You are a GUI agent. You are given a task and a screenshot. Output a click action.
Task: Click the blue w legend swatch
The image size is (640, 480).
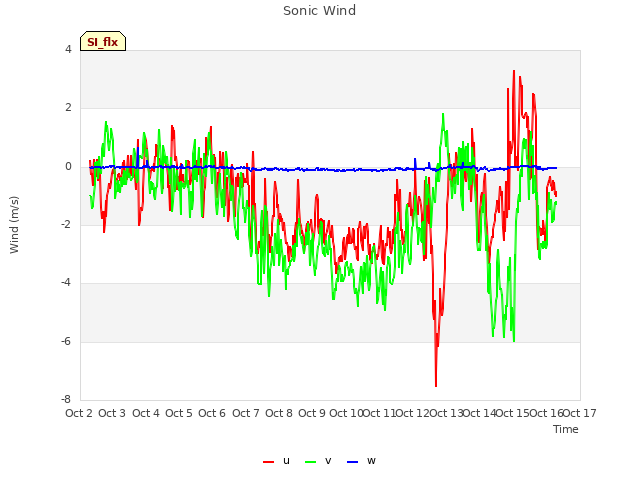(353, 462)
